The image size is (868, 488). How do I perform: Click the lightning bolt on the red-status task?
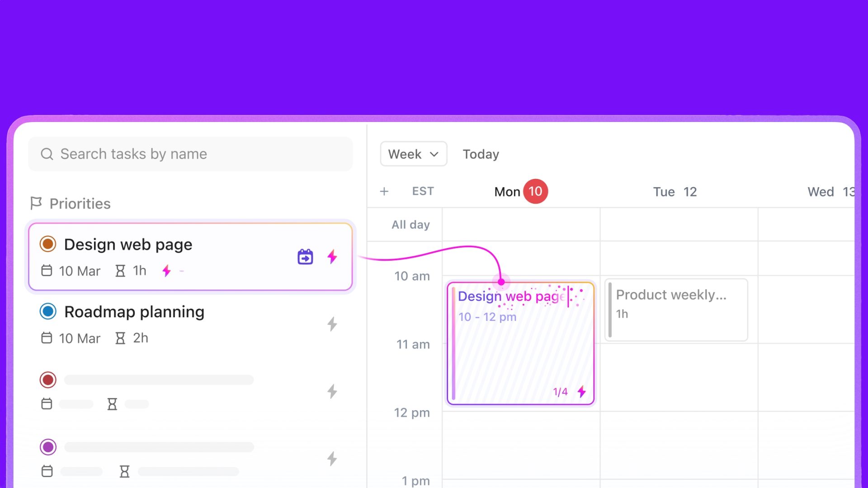click(332, 391)
